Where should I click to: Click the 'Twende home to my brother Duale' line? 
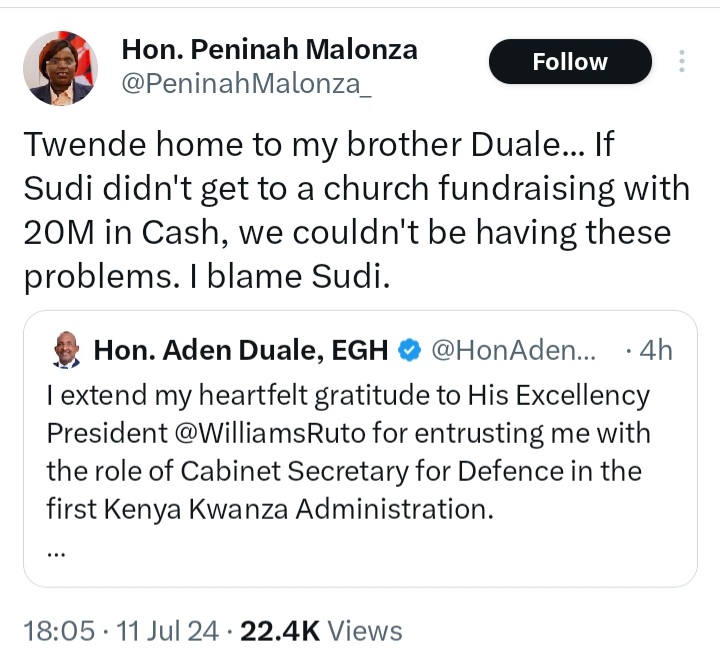(x=319, y=144)
